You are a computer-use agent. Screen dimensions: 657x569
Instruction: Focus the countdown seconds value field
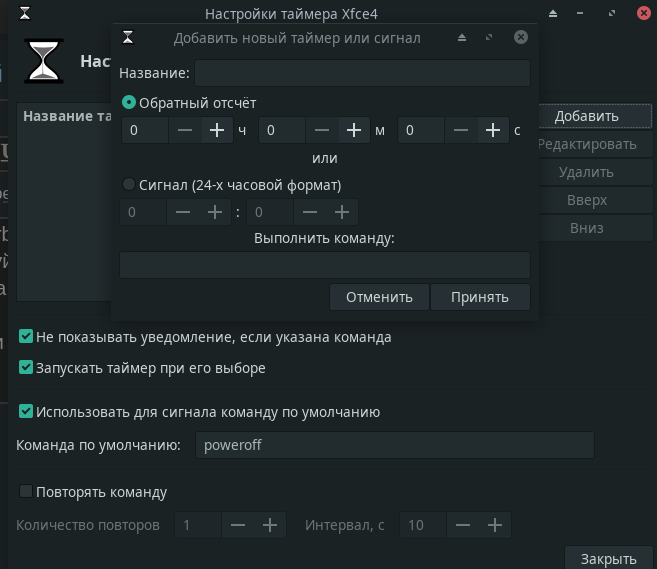click(x=422, y=130)
